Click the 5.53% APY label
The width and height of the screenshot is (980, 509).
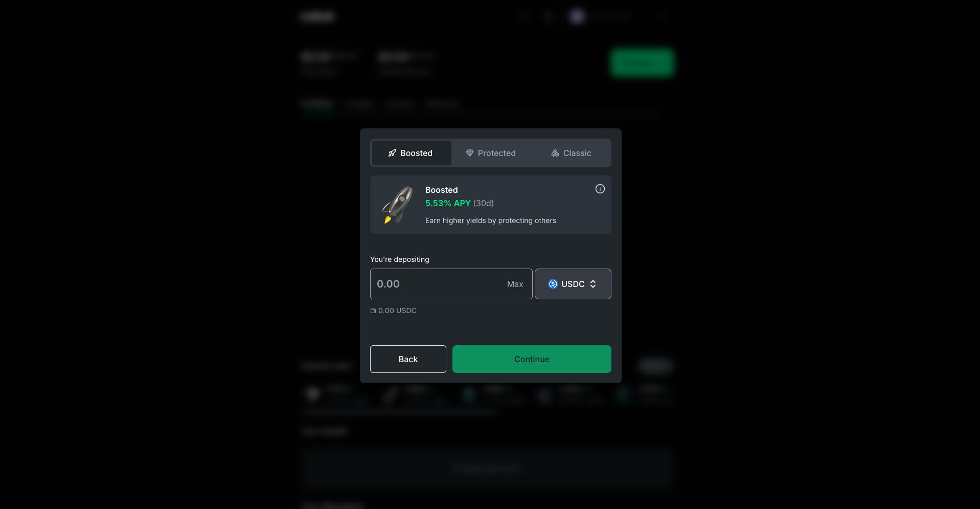(x=448, y=203)
